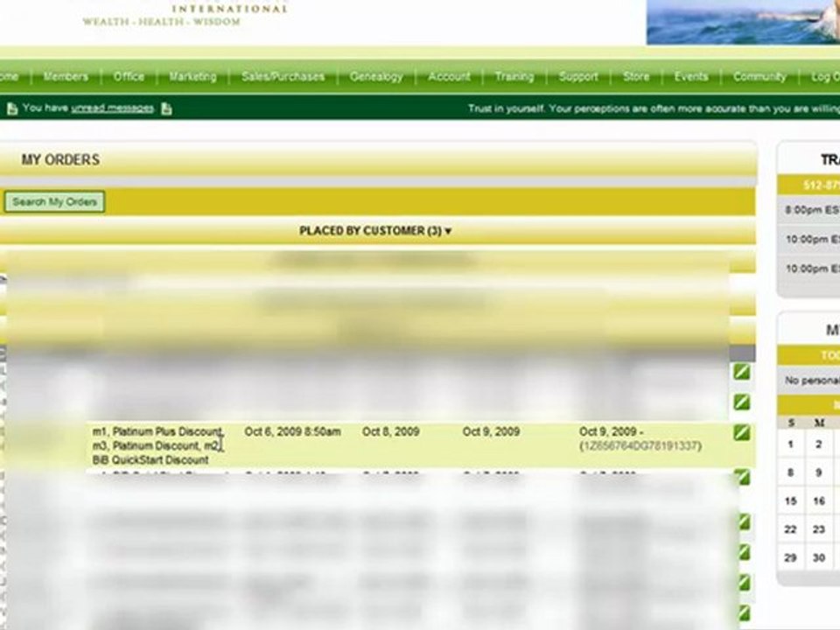Click the edit icon for the Oct 6, 2009 order

tap(742, 432)
